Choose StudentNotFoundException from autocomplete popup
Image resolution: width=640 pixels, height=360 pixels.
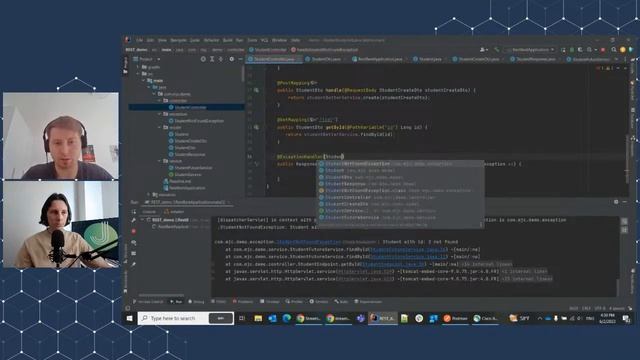pyautogui.click(x=401, y=164)
